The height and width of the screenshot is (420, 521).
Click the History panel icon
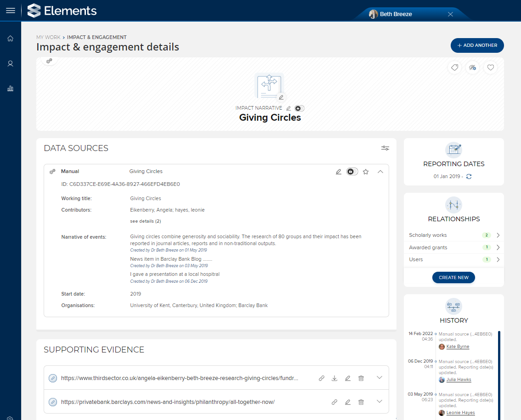[x=453, y=307]
